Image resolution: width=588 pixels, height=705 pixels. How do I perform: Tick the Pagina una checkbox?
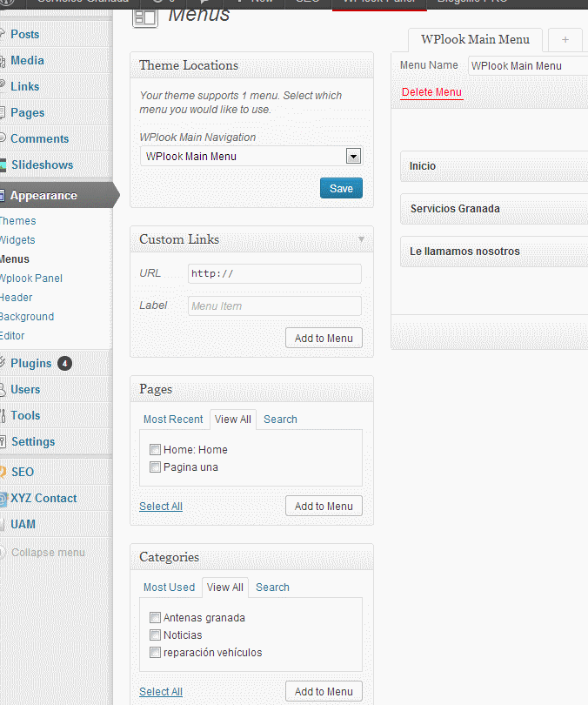[155, 467]
